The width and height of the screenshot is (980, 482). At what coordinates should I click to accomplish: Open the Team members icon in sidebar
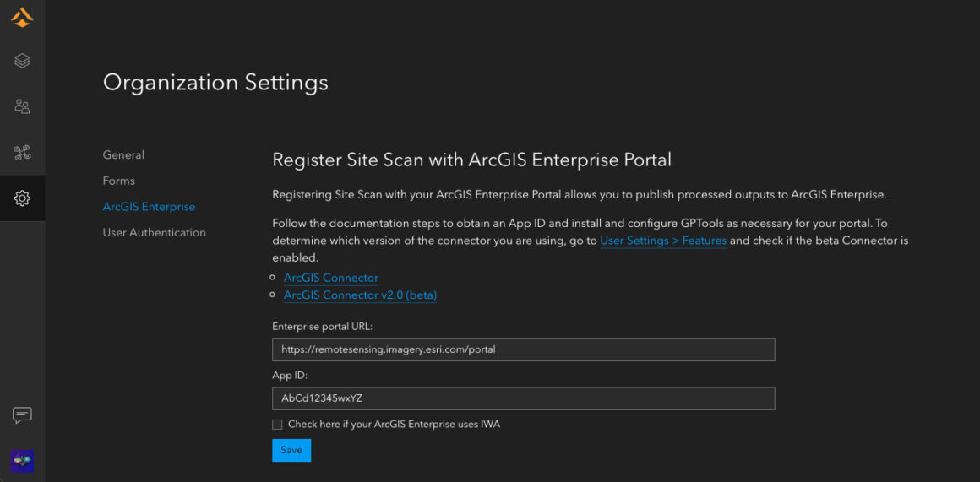[22, 106]
